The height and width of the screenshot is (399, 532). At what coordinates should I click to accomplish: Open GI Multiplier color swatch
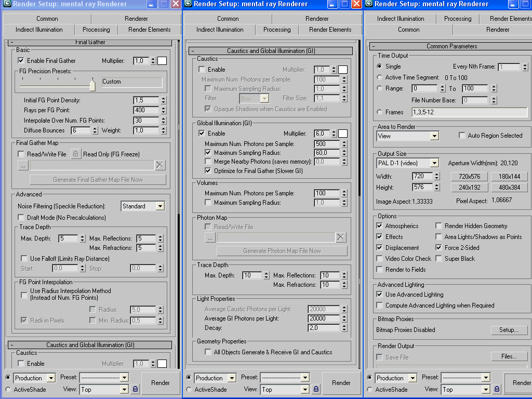(343, 134)
